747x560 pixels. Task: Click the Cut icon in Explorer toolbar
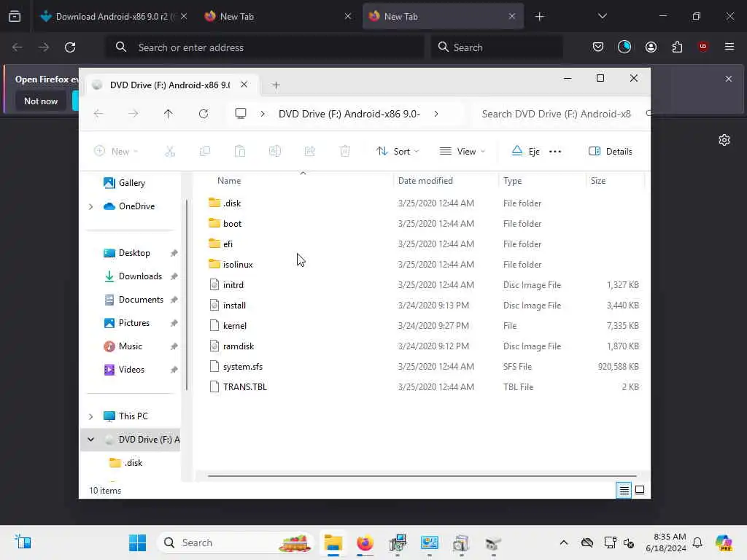[x=170, y=152]
